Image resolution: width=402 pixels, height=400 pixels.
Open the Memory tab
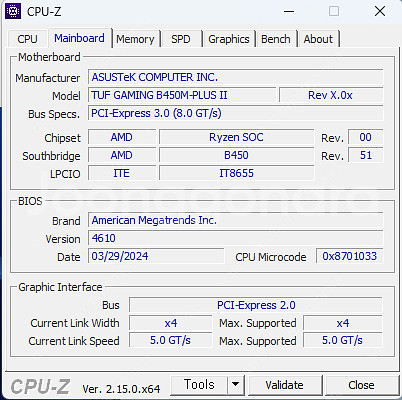(135, 39)
